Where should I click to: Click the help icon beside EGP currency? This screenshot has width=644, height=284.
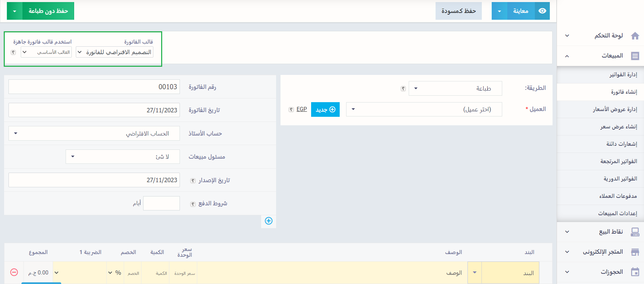coord(291,110)
